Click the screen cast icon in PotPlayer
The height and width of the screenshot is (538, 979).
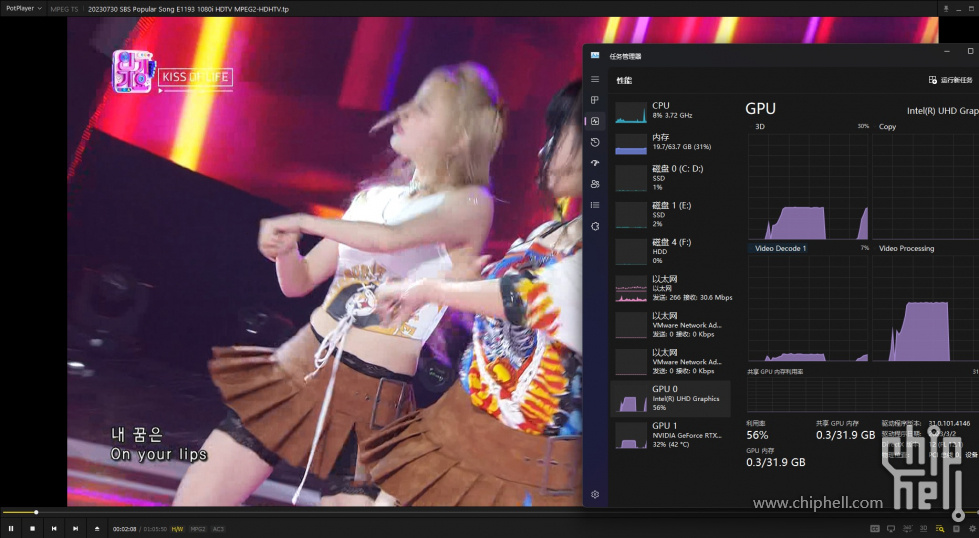coord(891,529)
